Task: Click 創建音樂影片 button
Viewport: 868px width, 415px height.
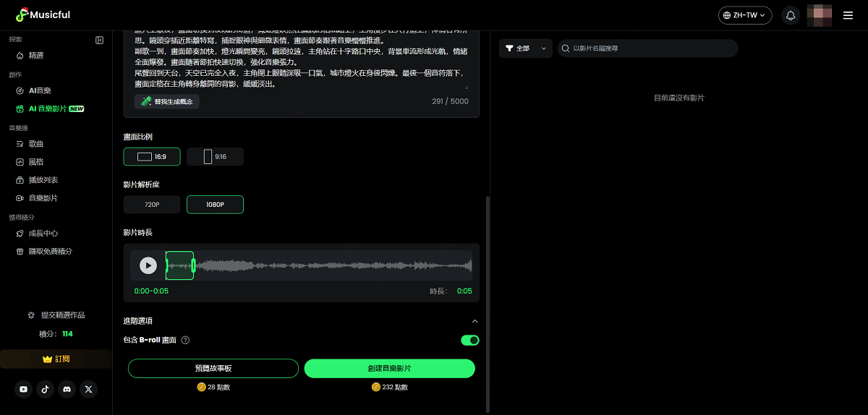Action: click(x=390, y=369)
